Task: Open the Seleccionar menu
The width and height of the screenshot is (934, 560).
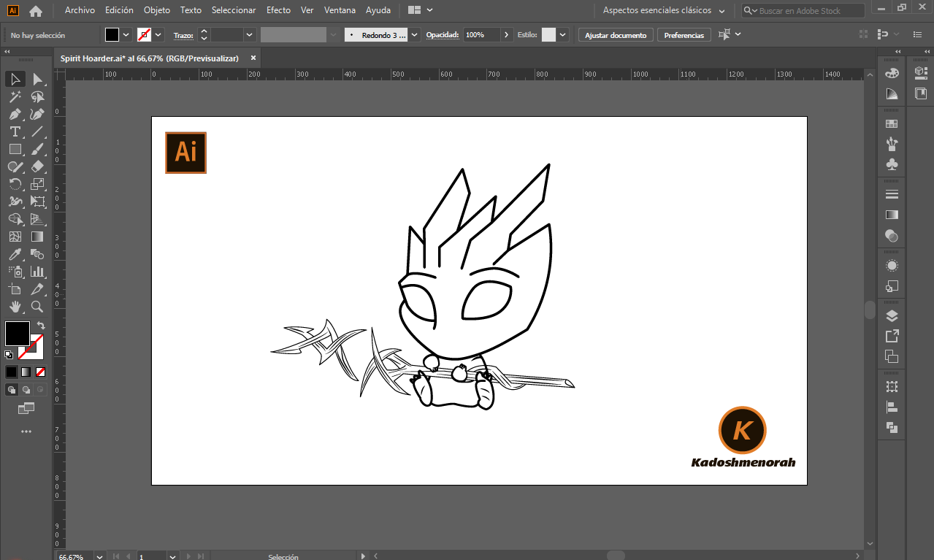Action: pos(234,10)
